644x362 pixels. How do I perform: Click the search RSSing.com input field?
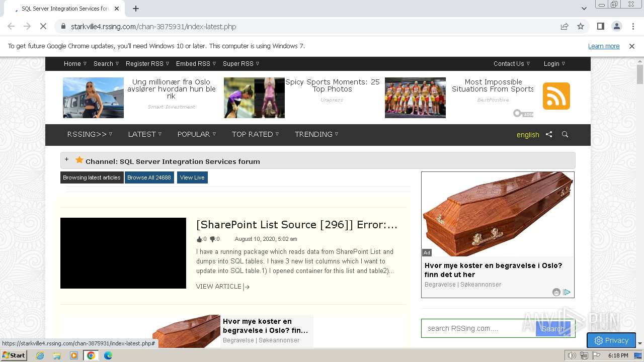pyautogui.click(x=478, y=328)
